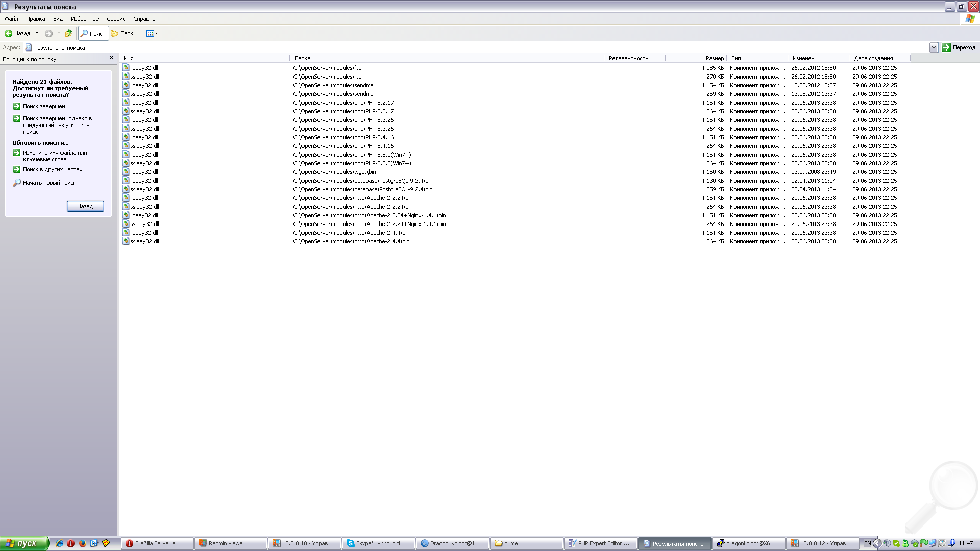Toggle the Folders (Папки) toolbar button
The image size is (980, 551).
point(124,34)
